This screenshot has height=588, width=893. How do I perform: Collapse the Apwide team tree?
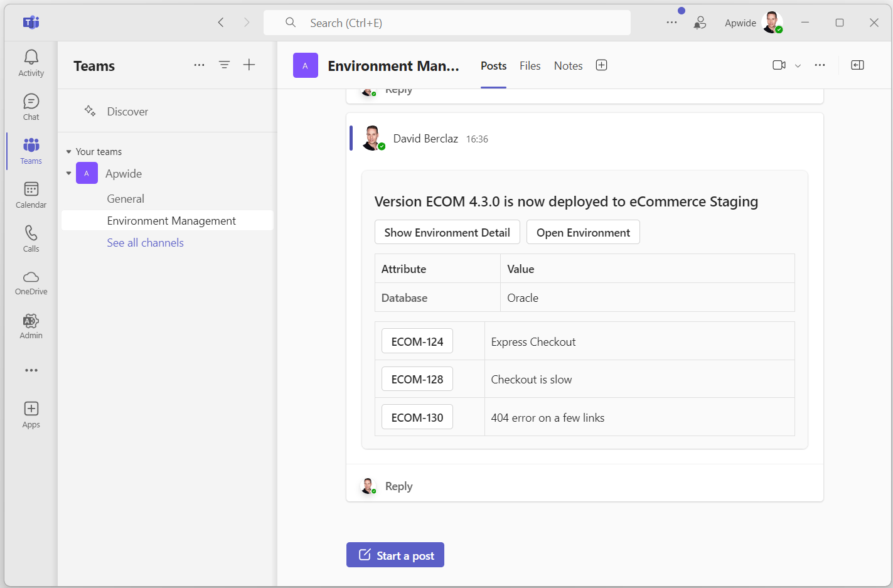coord(68,174)
